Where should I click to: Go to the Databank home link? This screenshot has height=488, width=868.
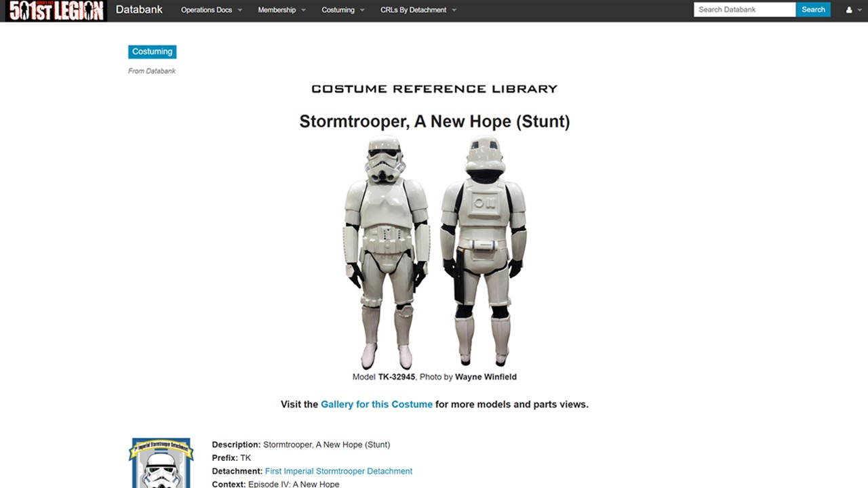(x=139, y=9)
